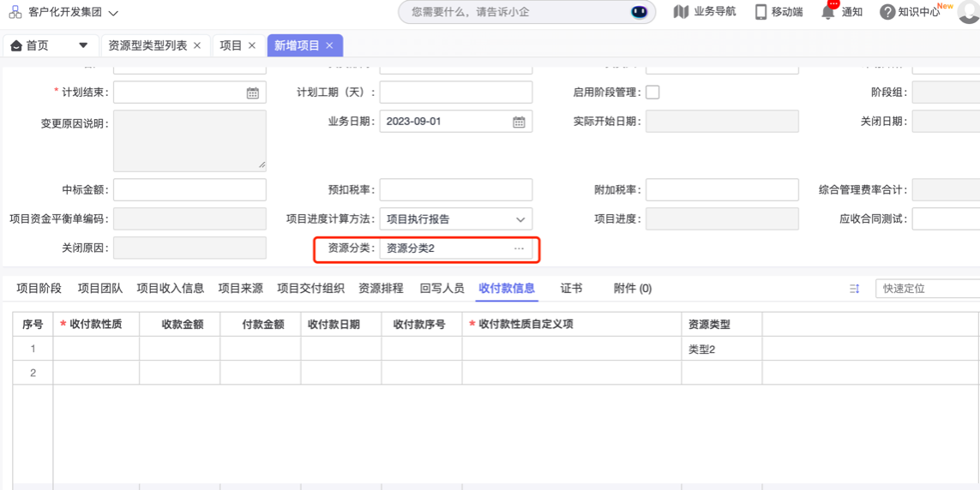The width and height of the screenshot is (980, 490).
Task: Click the robot assistant icon in search bar
Action: (x=639, y=12)
